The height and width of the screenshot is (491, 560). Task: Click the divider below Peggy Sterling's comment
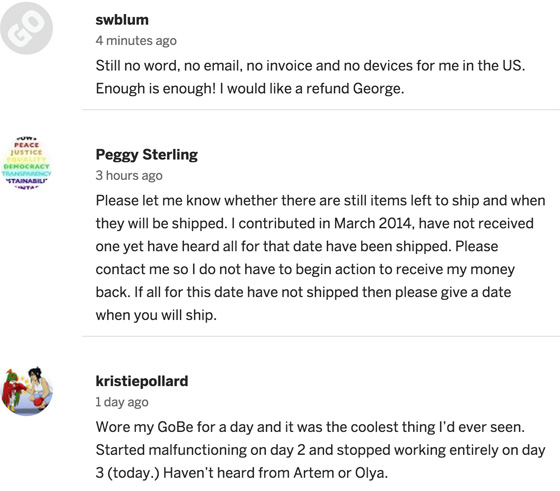(x=321, y=336)
